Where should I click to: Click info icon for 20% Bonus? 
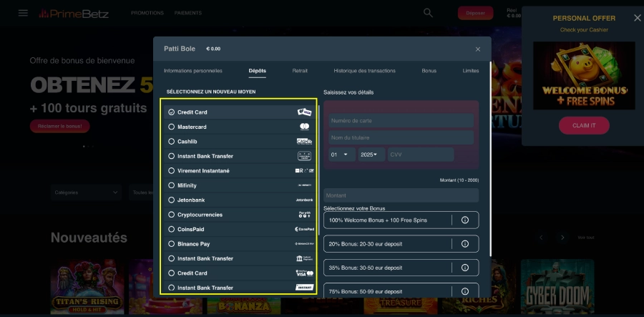click(464, 243)
